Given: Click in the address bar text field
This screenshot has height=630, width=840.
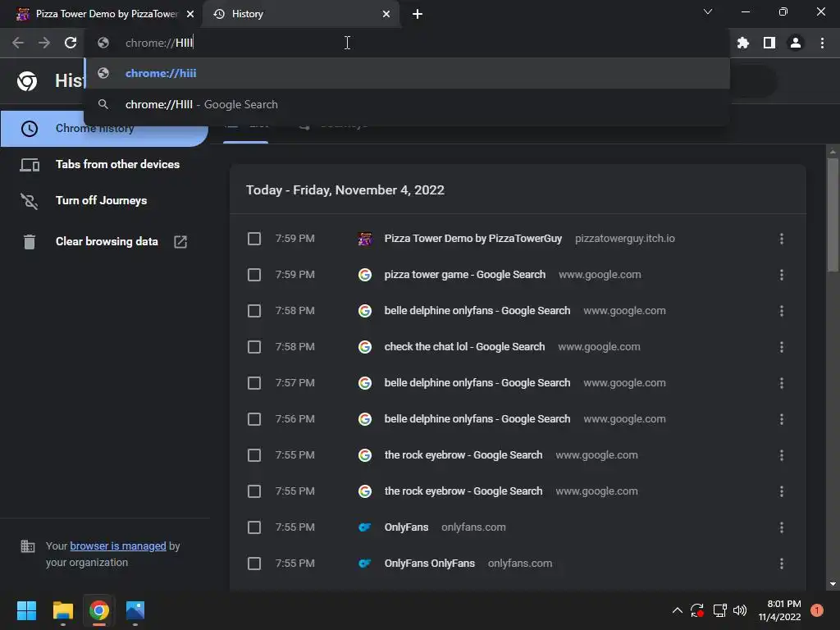Looking at the screenshot, I should click(407, 43).
